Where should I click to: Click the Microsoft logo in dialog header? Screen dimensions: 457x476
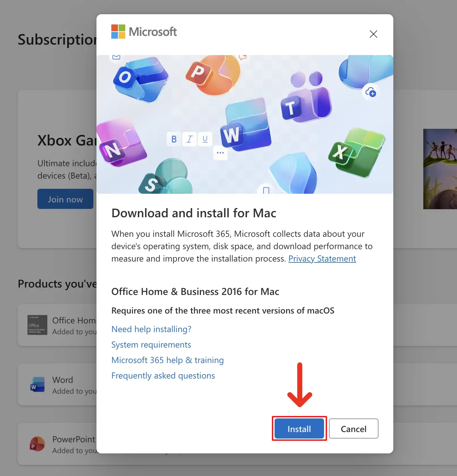pyautogui.click(x=144, y=32)
